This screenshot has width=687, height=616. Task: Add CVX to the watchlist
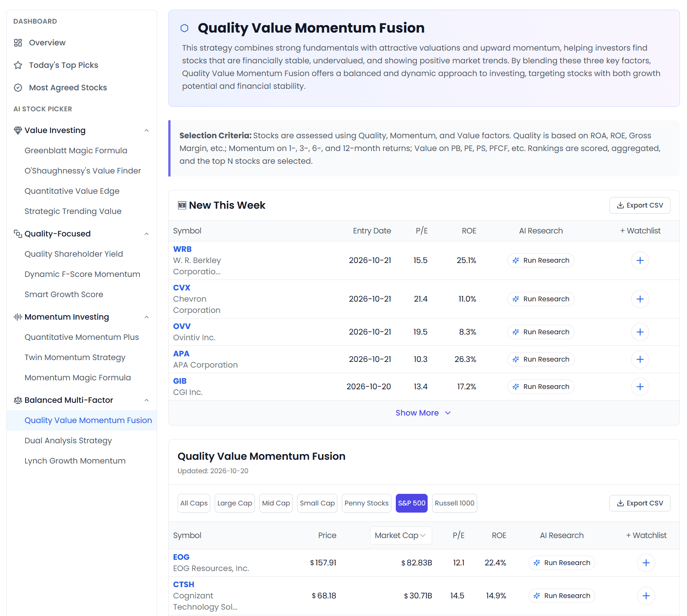click(640, 299)
